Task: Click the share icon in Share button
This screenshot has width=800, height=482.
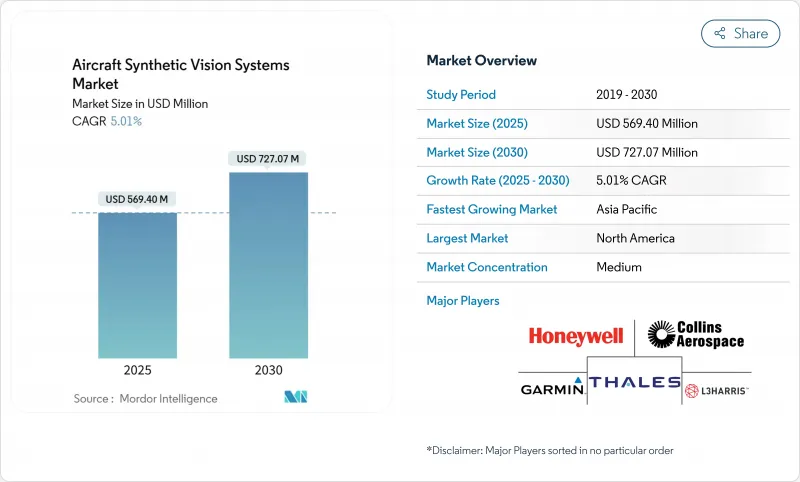Action: click(719, 33)
